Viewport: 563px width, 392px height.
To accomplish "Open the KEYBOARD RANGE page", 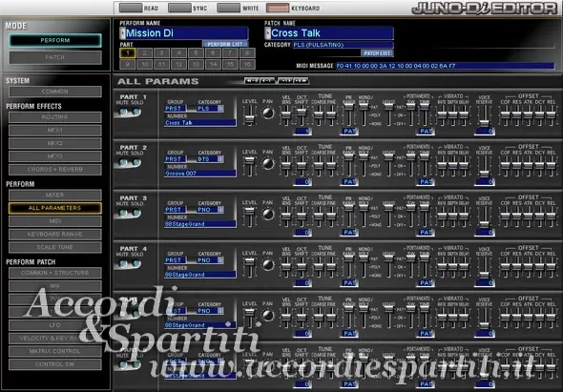I will [55, 235].
